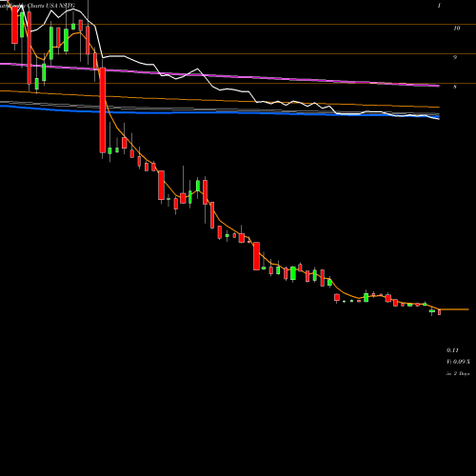
Task: Click the 'Charts USA' chart title text
Action: (x=41, y=6)
